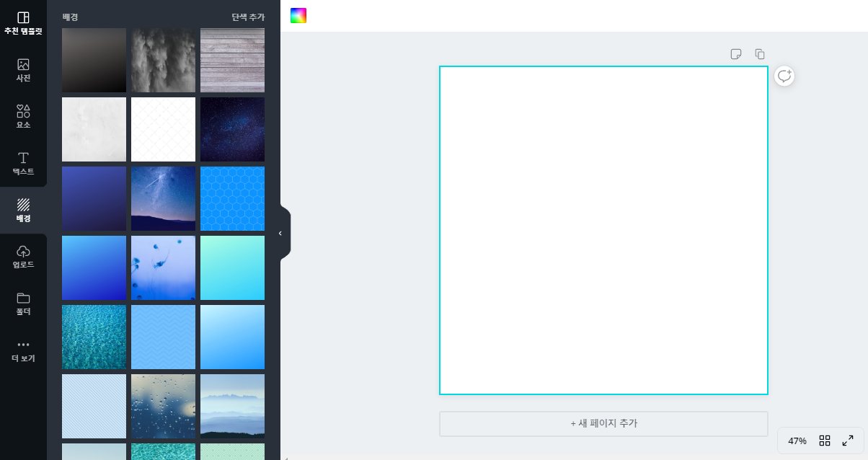Open grid view with the four-squares icon

point(825,441)
